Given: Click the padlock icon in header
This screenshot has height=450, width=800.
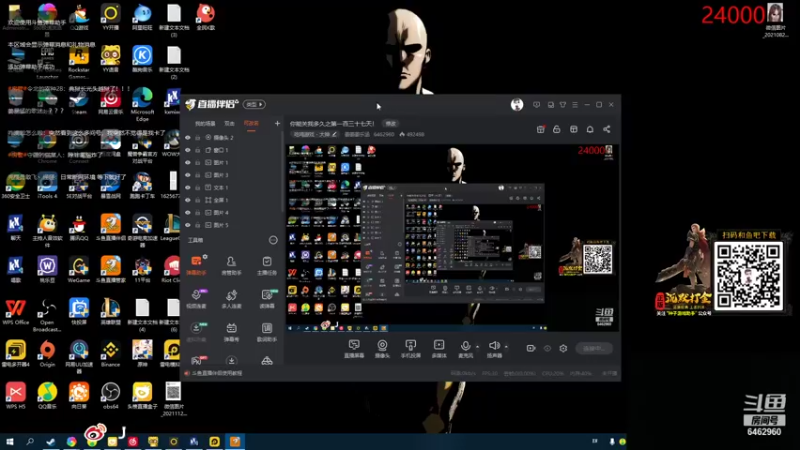Looking at the screenshot, I should 557,130.
